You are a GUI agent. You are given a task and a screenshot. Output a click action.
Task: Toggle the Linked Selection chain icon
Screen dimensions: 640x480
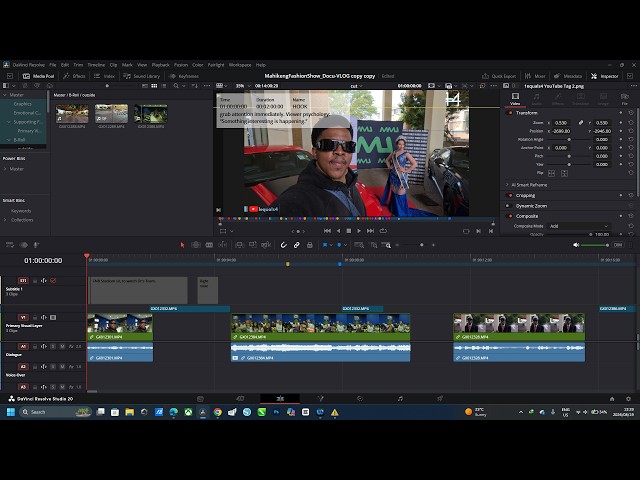tap(297, 245)
